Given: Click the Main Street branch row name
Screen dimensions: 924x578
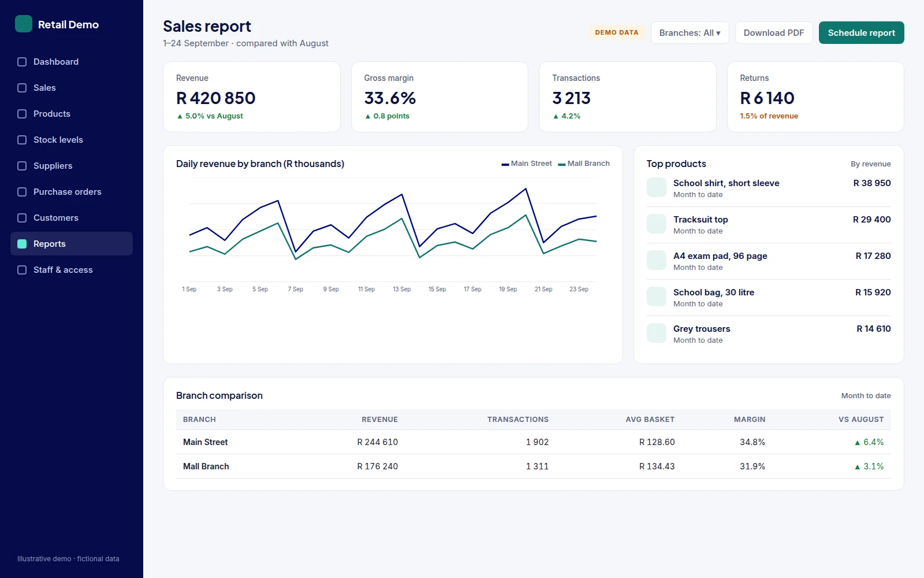Looking at the screenshot, I should pos(206,442).
